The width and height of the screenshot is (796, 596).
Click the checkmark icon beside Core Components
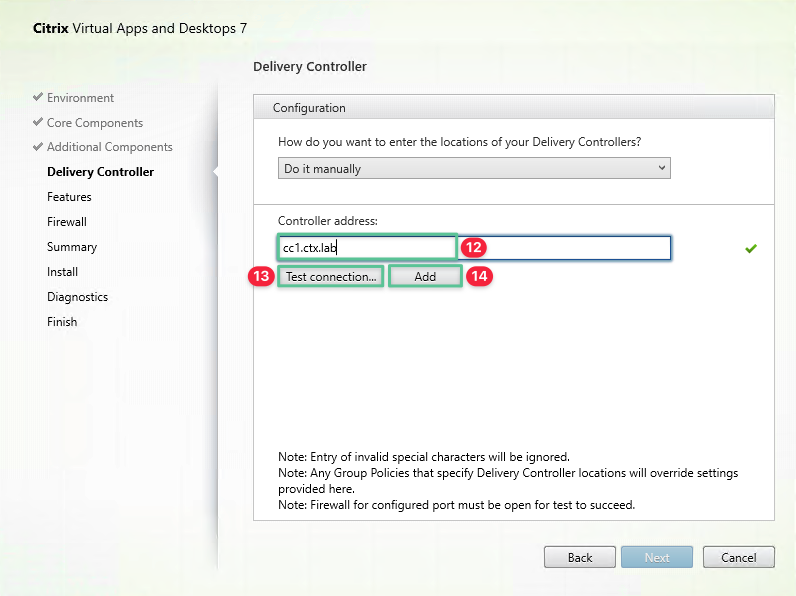click(x=38, y=122)
